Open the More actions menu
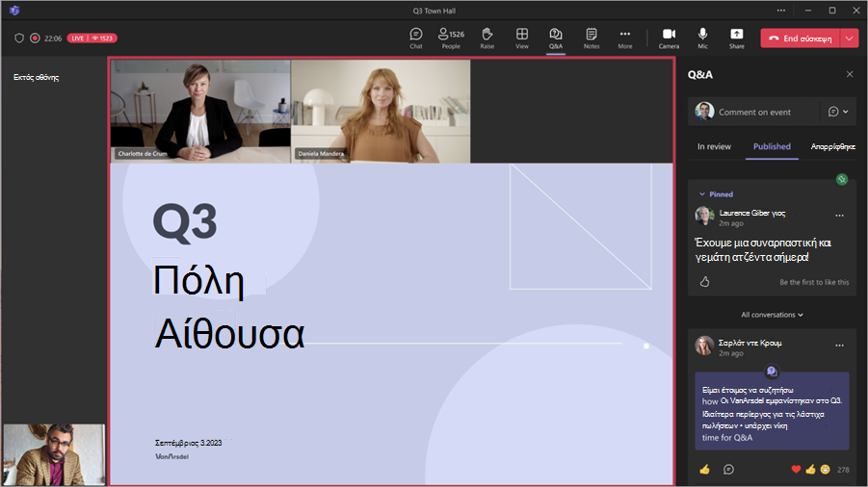Image resolution: width=868 pixels, height=487 pixels. pyautogui.click(x=625, y=38)
